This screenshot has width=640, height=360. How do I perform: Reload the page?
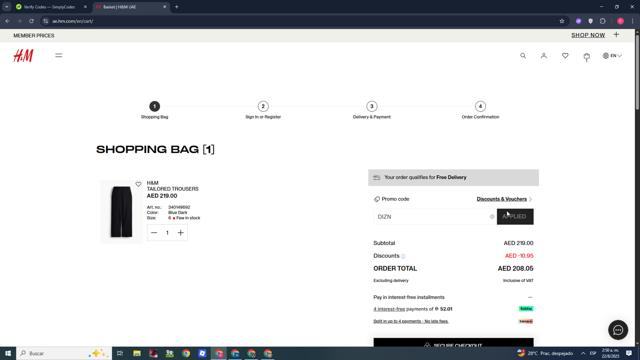coord(31,21)
